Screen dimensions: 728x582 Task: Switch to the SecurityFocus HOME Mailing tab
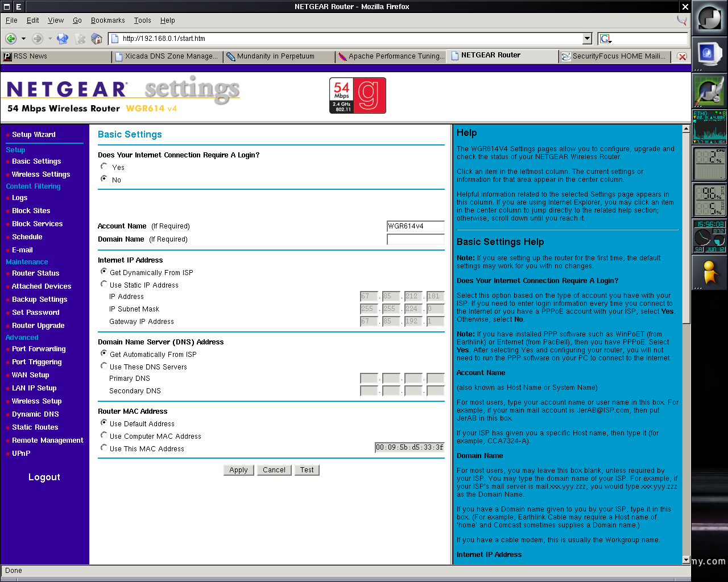click(x=615, y=56)
